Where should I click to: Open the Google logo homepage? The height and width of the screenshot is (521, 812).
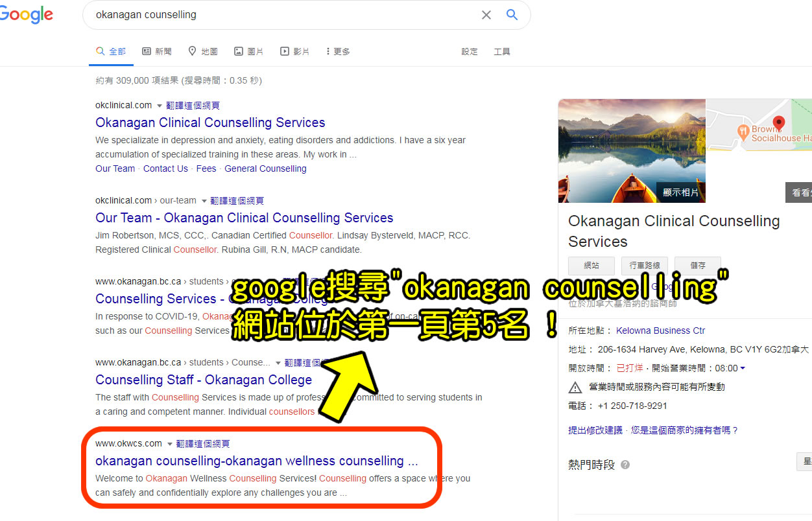tap(26, 16)
